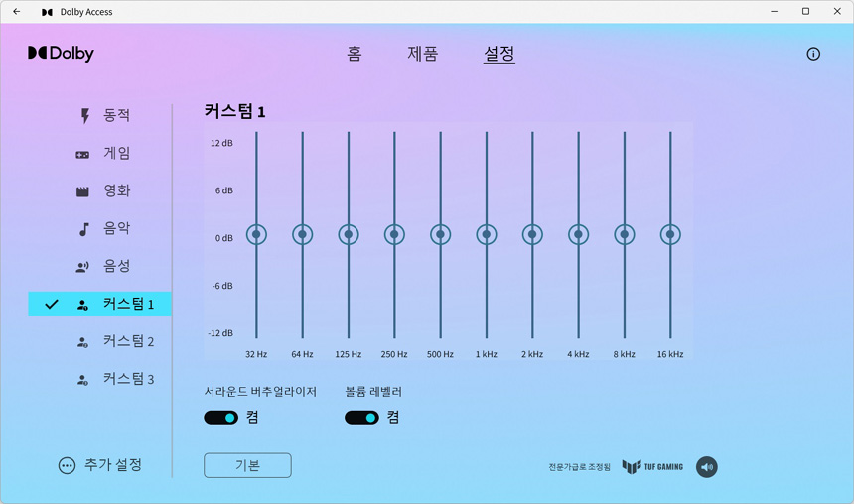
Task: Select the 영화 profile
Action: pos(116,190)
